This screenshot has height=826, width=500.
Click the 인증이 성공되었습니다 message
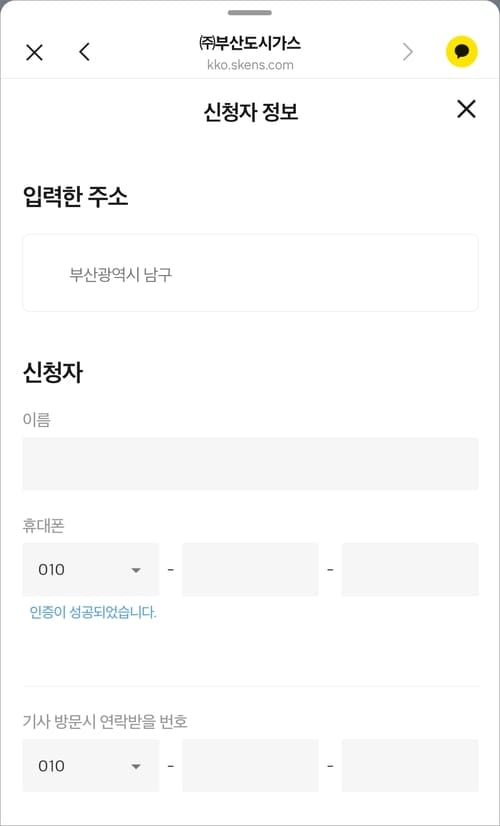coord(93,613)
